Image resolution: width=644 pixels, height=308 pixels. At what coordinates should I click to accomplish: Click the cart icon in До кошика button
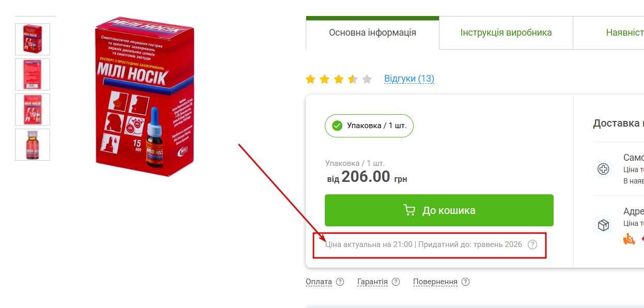tap(409, 210)
